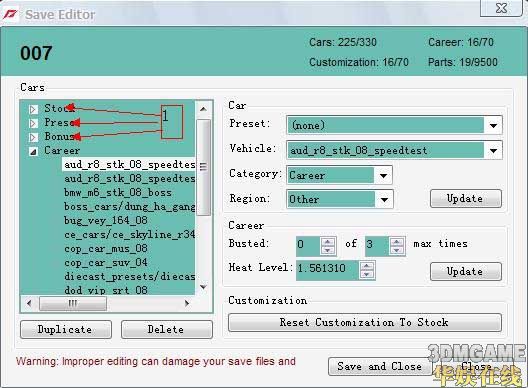Click Update button in Career section
This screenshot has height=388, width=528.
coord(466,271)
